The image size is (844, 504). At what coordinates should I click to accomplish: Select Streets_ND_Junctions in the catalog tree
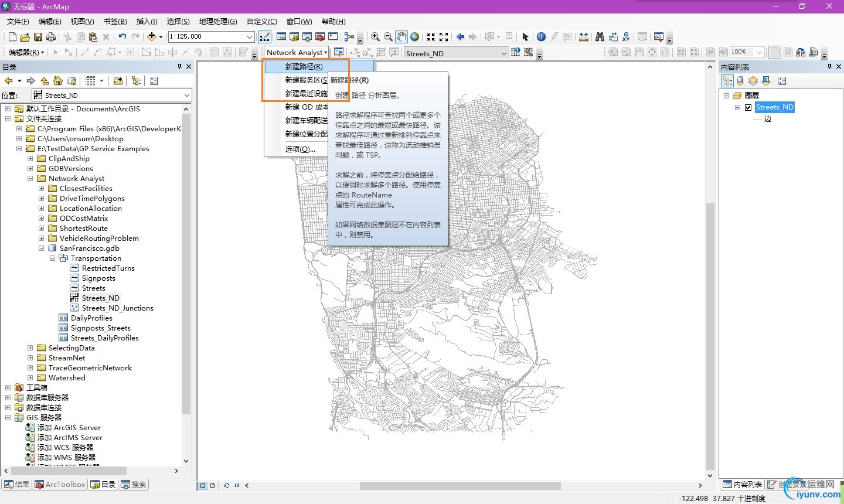click(117, 308)
